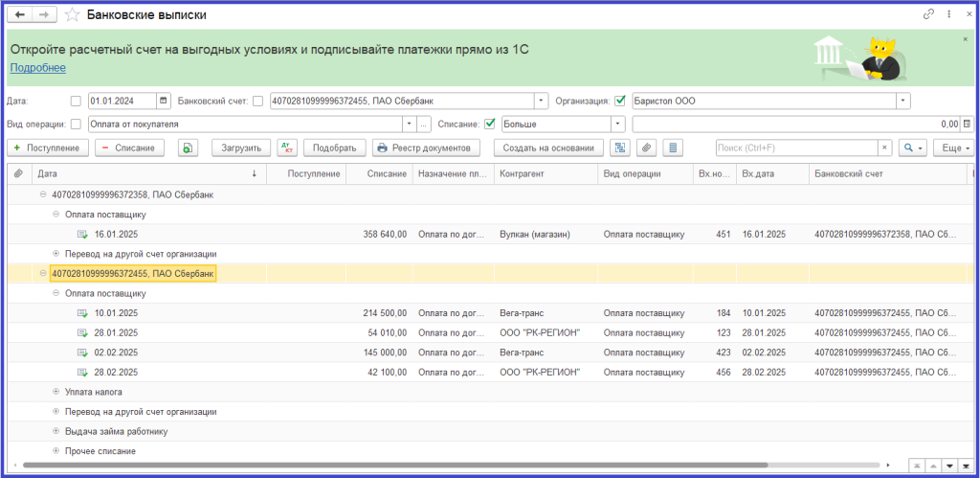Open the calculator in the amount field

(966, 125)
